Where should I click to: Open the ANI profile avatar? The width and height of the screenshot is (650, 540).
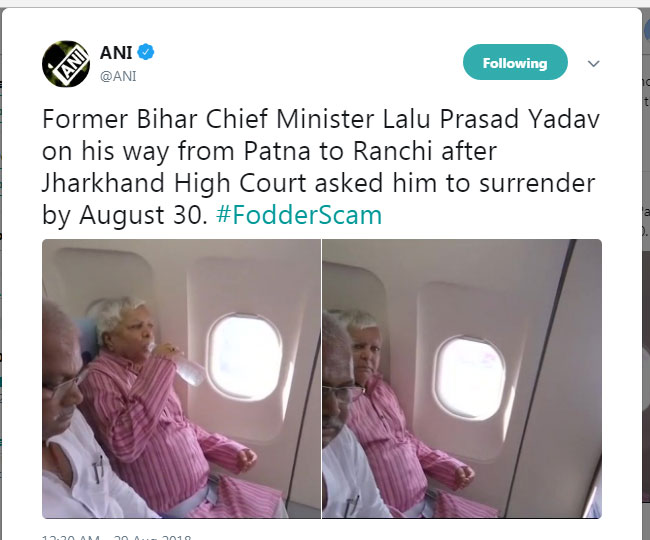(x=66, y=64)
